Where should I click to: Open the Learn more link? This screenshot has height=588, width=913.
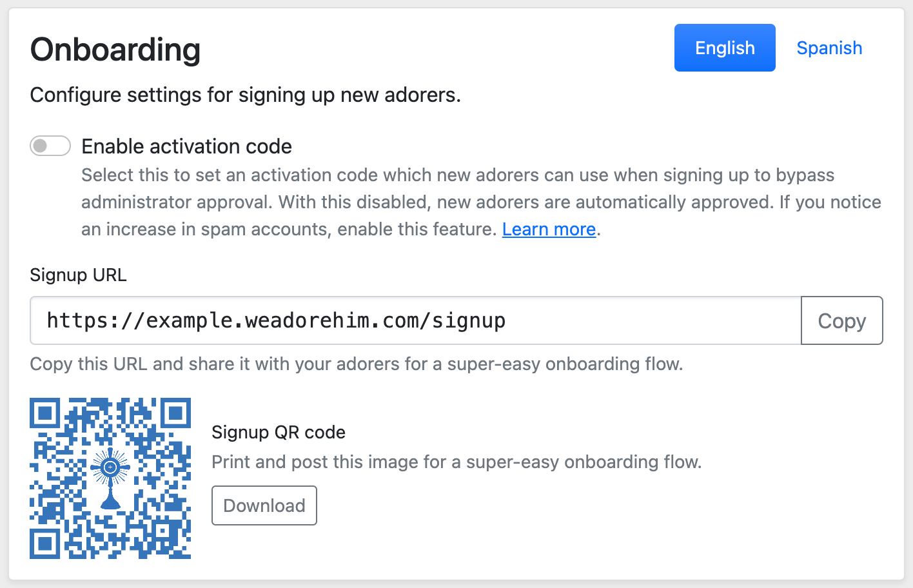pos(549,230)
